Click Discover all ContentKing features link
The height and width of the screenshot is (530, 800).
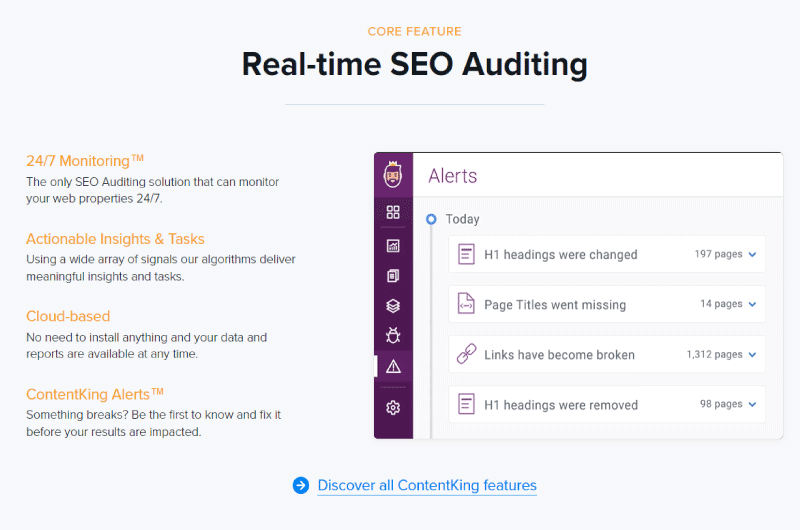pos(427,485)
